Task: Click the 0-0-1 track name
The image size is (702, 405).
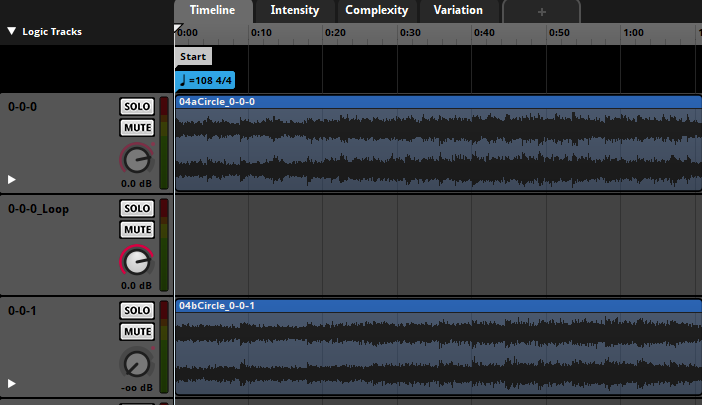Action: [x=22, y=311]
